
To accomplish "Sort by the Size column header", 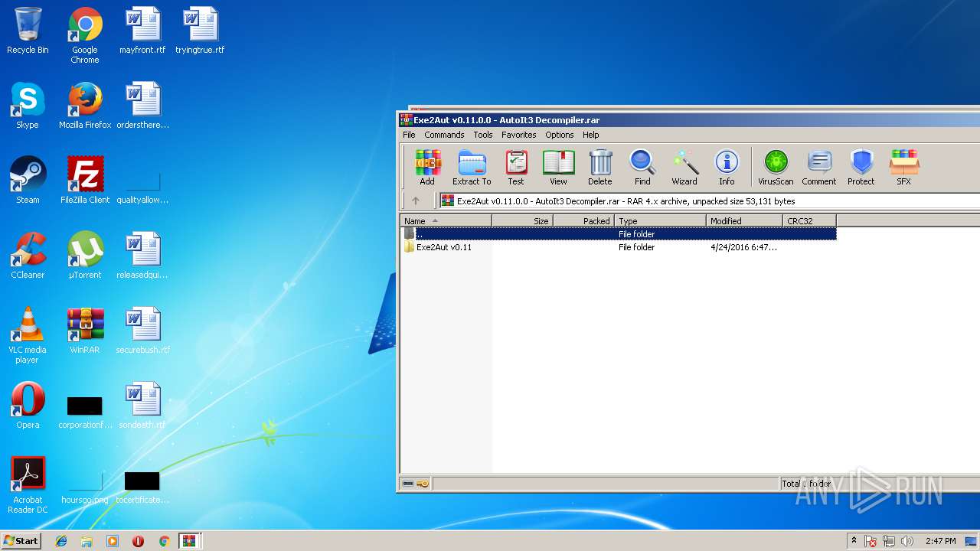I will [x=522, y=221].
